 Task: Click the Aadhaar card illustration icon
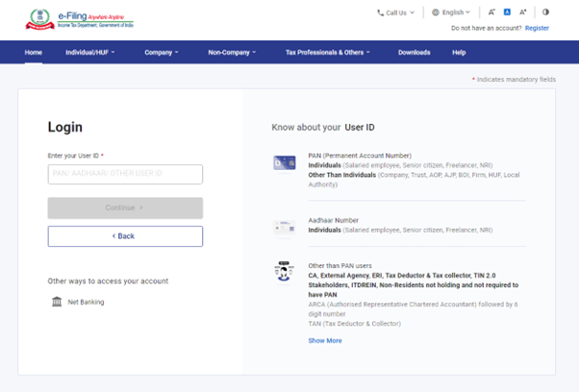(285, 227)
